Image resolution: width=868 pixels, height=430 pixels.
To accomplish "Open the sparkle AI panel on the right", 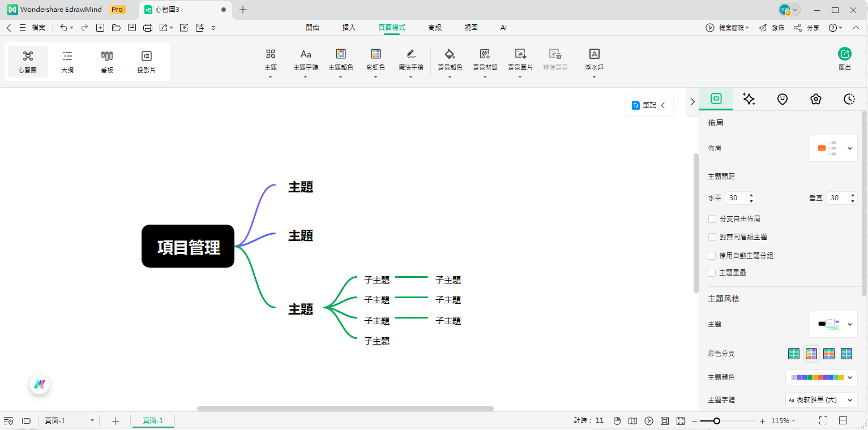I will click(749, 99).
